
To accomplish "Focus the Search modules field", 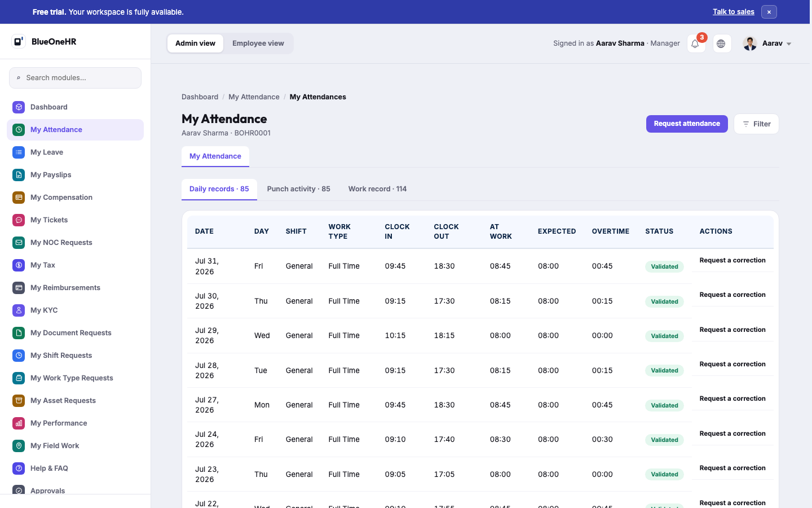I will 75,78.
